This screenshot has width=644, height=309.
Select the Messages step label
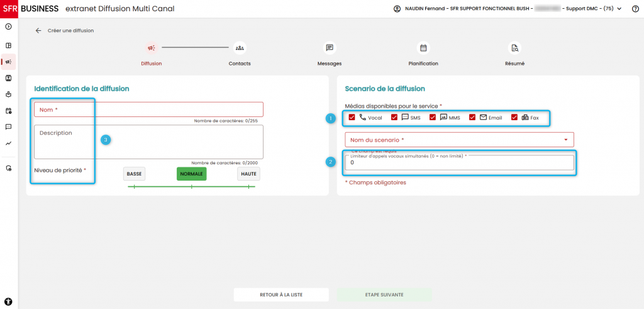click(330, 64)
